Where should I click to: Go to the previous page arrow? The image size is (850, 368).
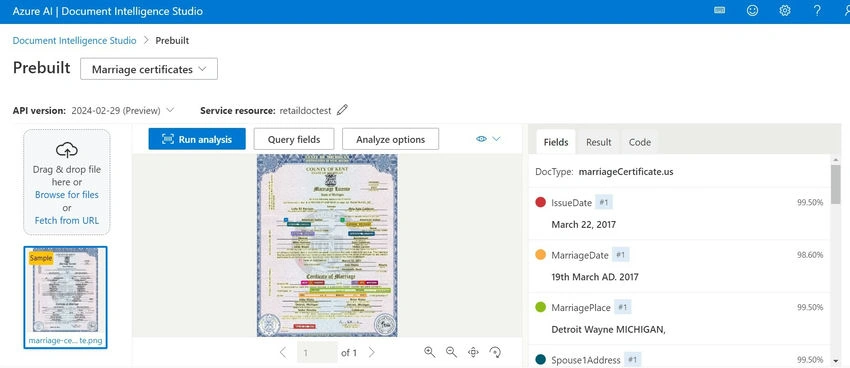pos(282,352)
